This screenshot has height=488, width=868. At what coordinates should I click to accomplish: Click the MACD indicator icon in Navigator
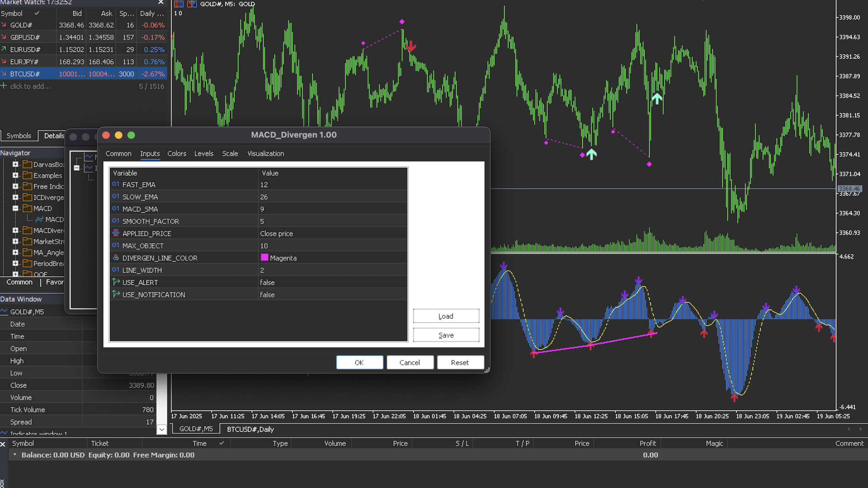coord(39,220)
